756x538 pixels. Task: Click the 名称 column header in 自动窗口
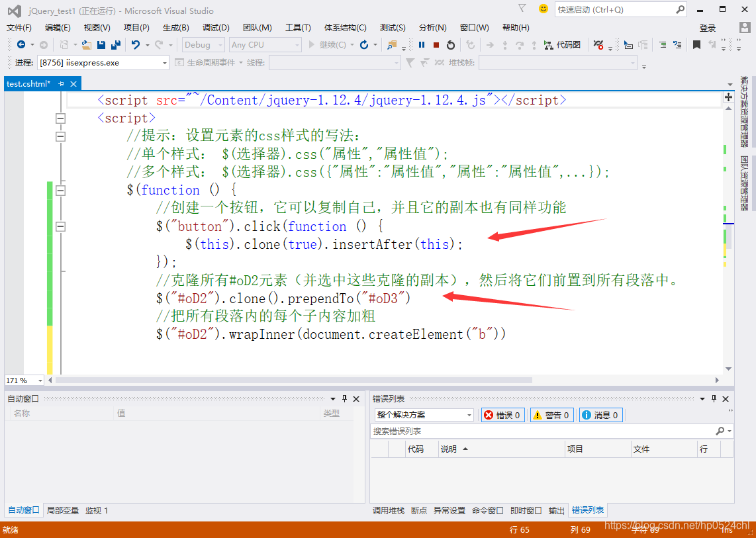61,413
